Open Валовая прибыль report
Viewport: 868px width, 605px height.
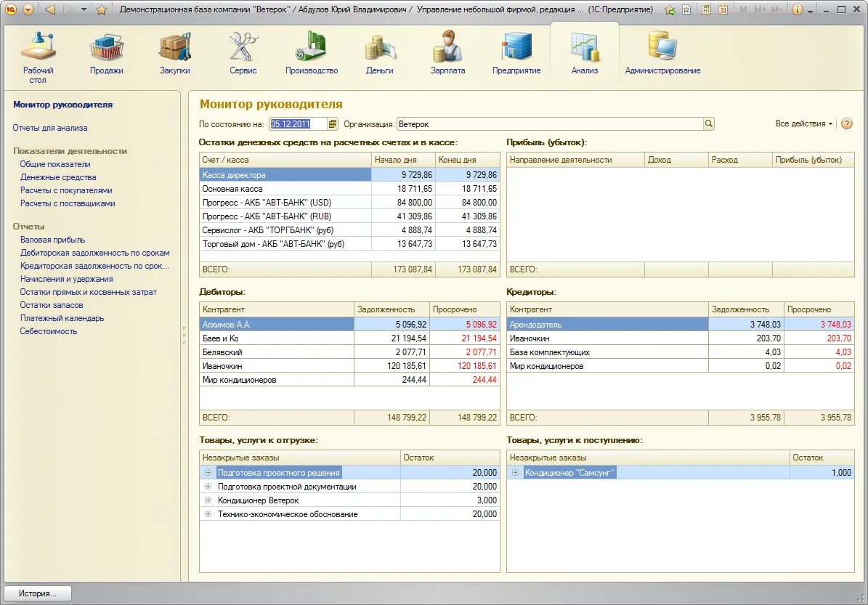click(x=52, y=240)
